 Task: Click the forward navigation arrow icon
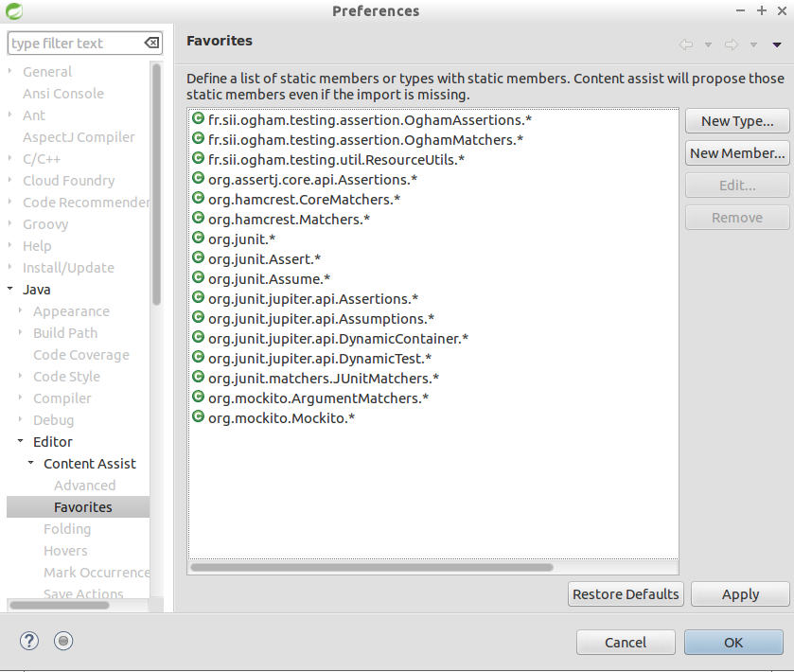pos(732,44)
